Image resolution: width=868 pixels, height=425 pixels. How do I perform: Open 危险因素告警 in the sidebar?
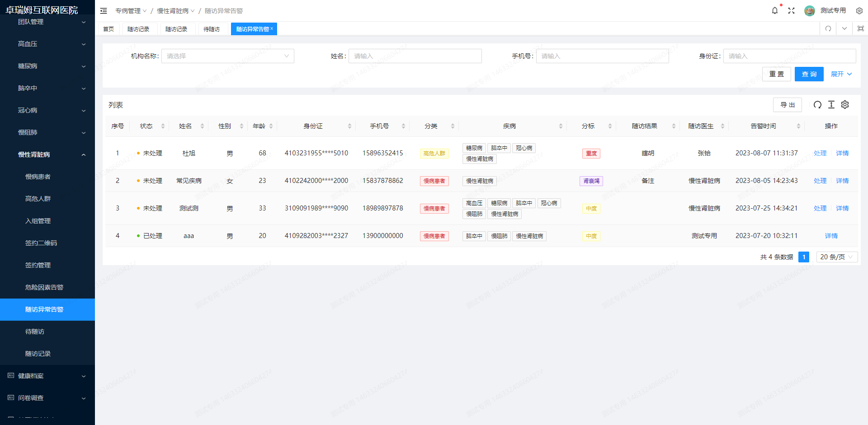44,287
